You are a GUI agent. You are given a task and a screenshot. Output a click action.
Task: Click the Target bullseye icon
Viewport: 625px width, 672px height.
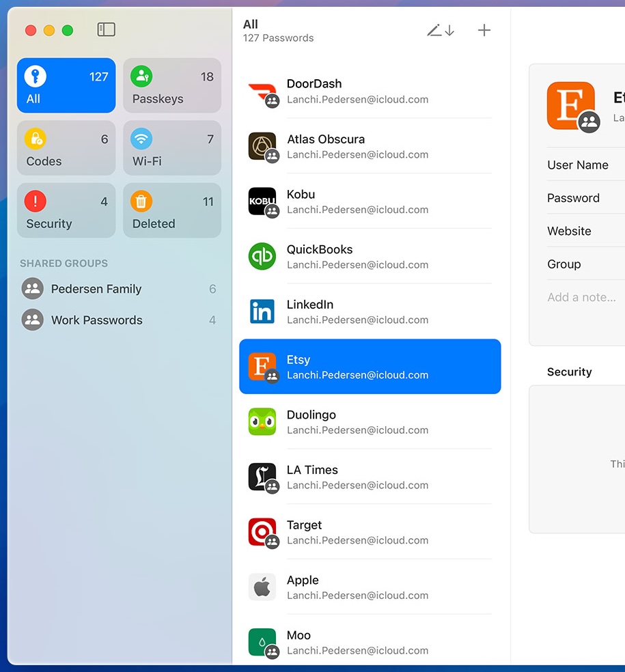click(x=262, y=532)
